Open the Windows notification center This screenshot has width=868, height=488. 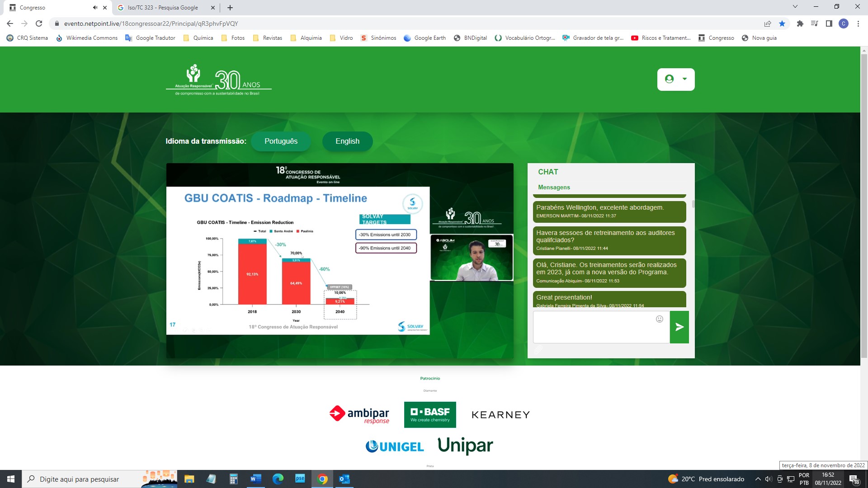pos(854,479)
